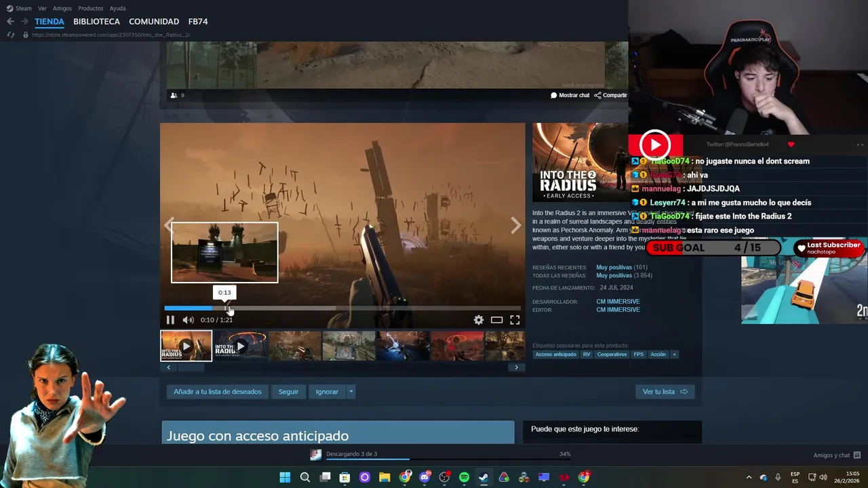This screenshot has height=488, width=868.
Task: Open the Ver menu
Action: coord(42,8)
